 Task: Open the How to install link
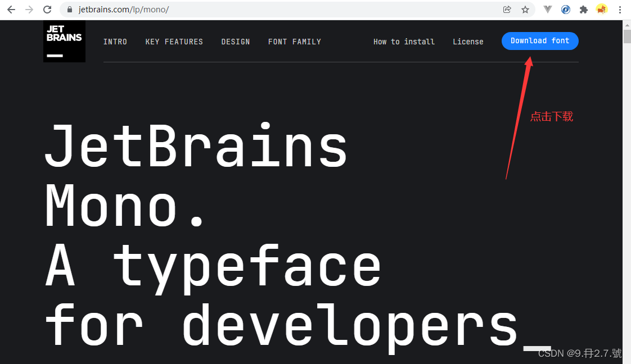pos(404,42)
